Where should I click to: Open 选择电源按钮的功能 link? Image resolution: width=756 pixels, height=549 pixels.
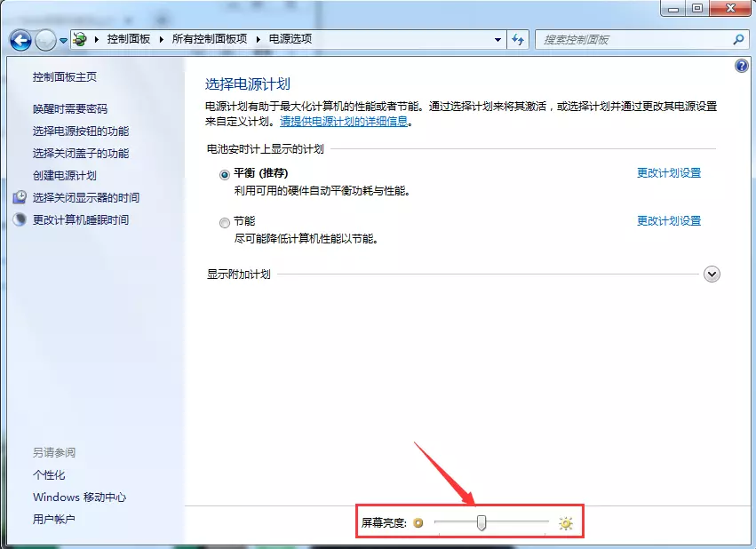[x=81, y=131]
